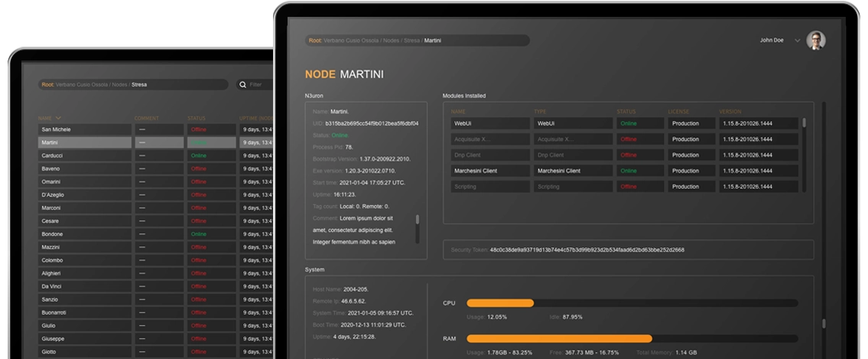Select the Carducci node in list
Image resolution: width=868 pixels, height=359 pixels.
pos(84,156)
